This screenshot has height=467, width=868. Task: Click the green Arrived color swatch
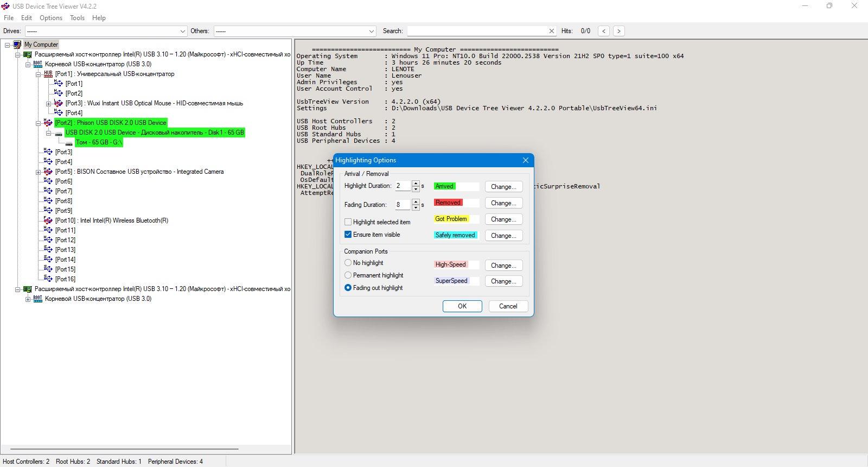point(444,186)
